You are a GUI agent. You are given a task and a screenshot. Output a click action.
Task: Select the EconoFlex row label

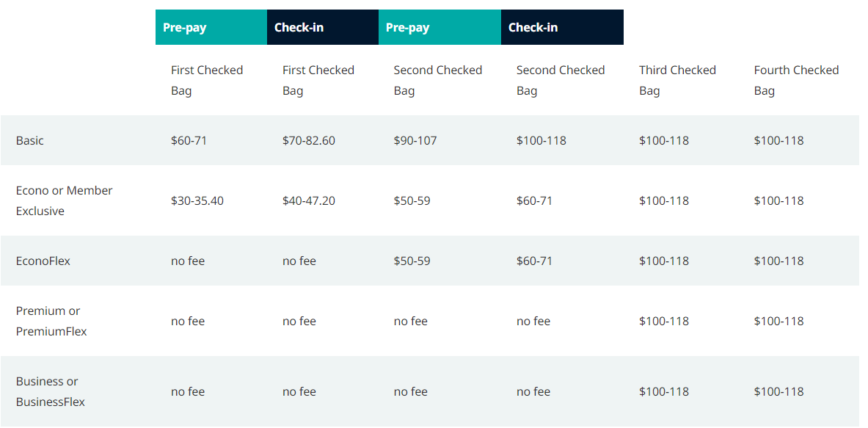(x=43, y=261)
